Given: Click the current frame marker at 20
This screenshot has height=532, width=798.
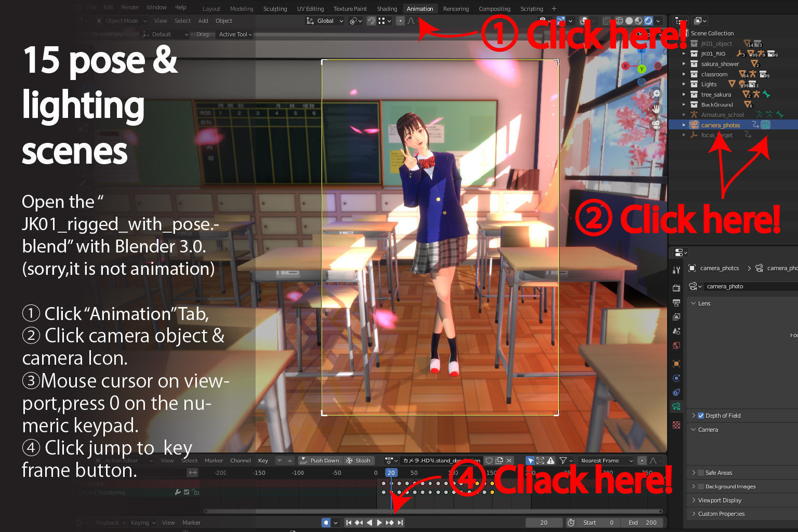Looking at the screenshot, I should click(x=391, y=473).
